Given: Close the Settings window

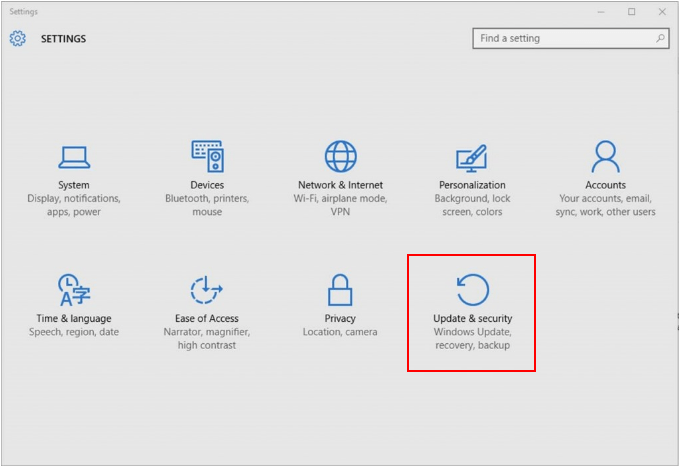Looking at the screenshot, I should tap(662, 12).
